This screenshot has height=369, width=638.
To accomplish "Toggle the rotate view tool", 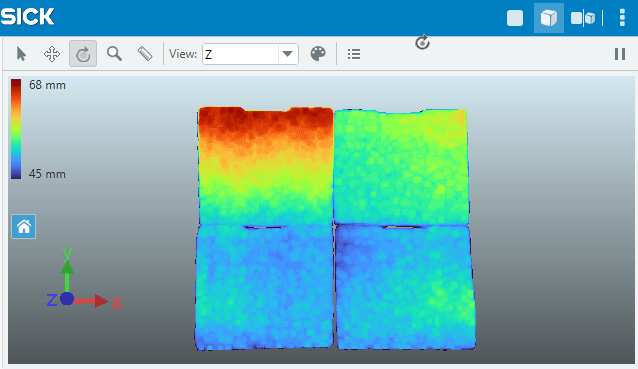I will point(83,54).
